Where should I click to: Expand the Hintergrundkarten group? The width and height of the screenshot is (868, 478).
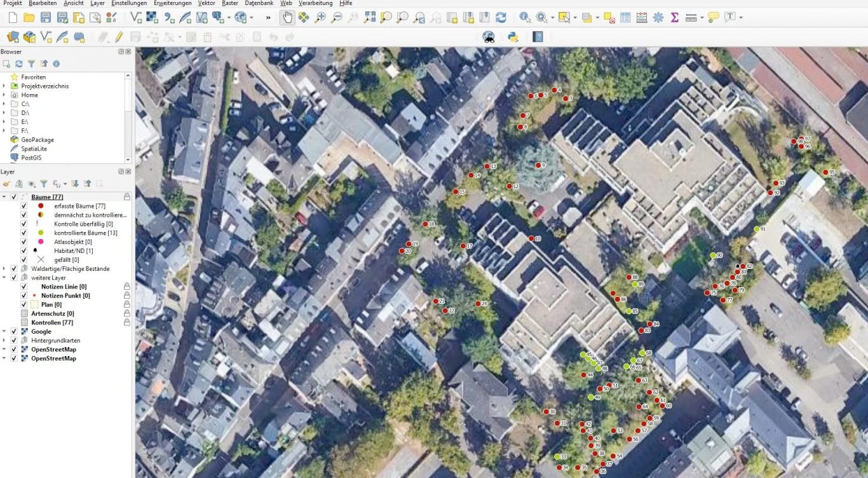click(x=4, y=341)
